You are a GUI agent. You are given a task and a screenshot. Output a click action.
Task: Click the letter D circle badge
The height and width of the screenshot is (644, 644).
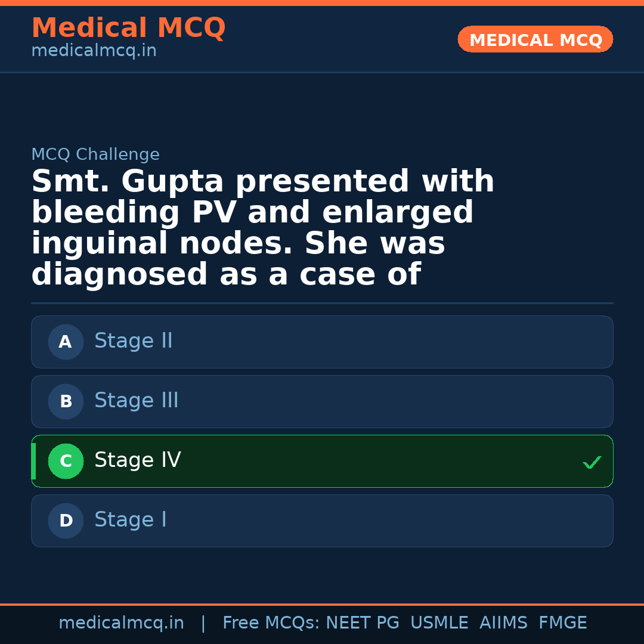(66, 521)
